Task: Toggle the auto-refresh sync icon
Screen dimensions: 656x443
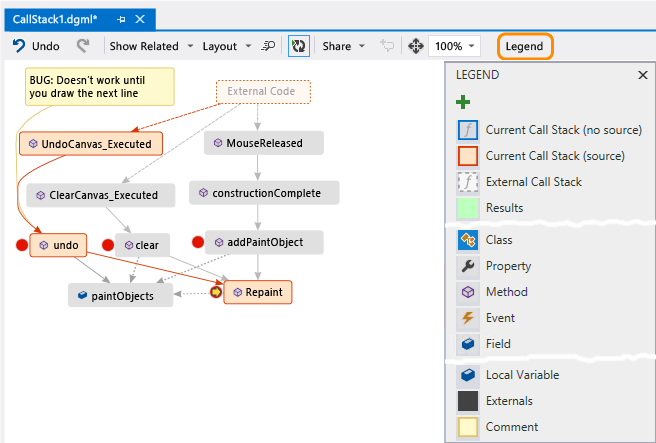Action: coord(298,46)
